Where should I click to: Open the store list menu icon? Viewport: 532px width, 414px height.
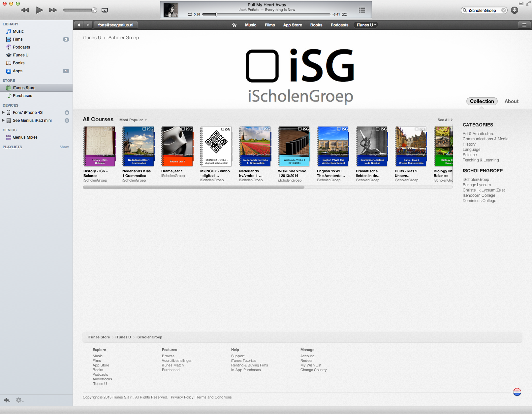524,25
